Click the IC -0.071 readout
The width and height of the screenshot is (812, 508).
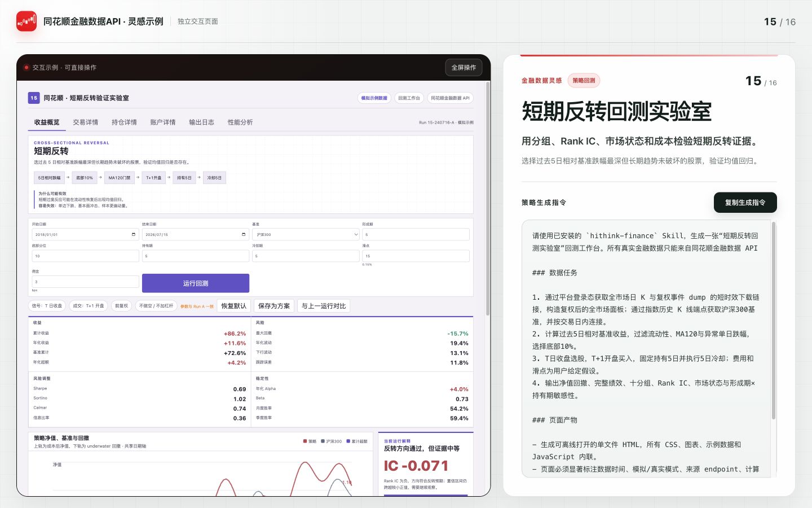(x=416, y=466)
